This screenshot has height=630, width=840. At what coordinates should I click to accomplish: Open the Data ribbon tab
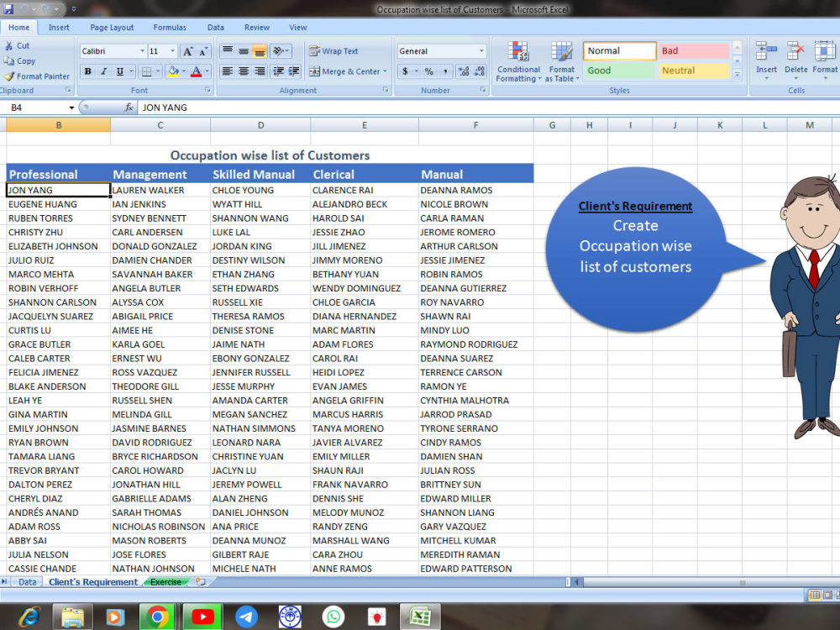tap(216, 28)
